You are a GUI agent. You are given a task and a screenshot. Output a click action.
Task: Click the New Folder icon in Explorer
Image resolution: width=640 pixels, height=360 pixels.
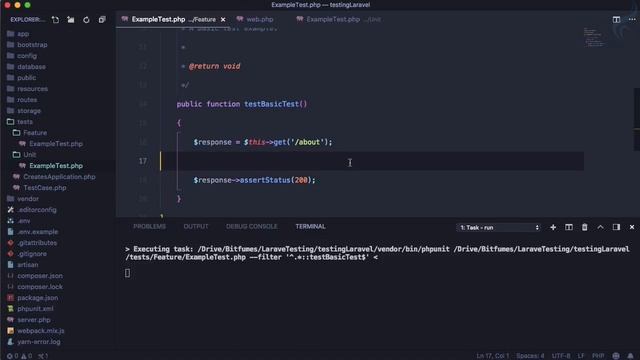pos(71,20)
